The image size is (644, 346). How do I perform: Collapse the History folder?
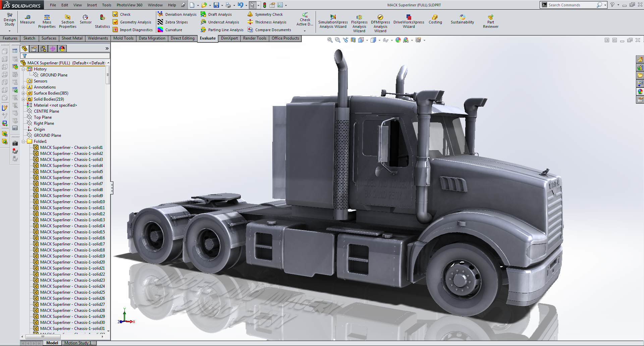coord(23,69)
